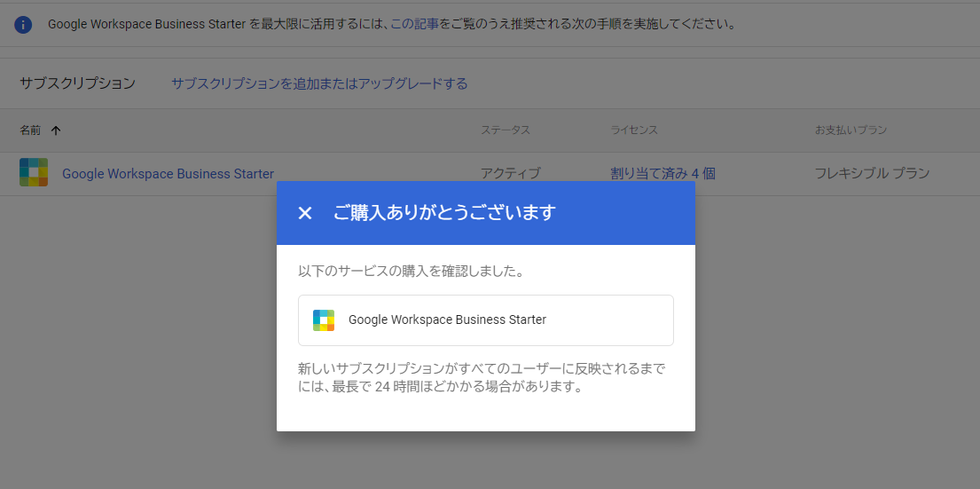The image size is (980, 489).
Task: Click the 名前 column header
Action: [x=30, y=130]
